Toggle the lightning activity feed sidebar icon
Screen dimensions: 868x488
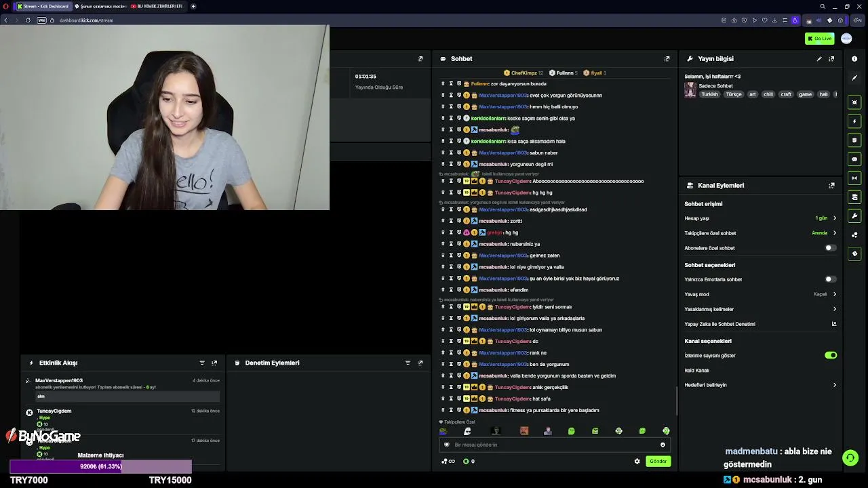tap(854, 121)
